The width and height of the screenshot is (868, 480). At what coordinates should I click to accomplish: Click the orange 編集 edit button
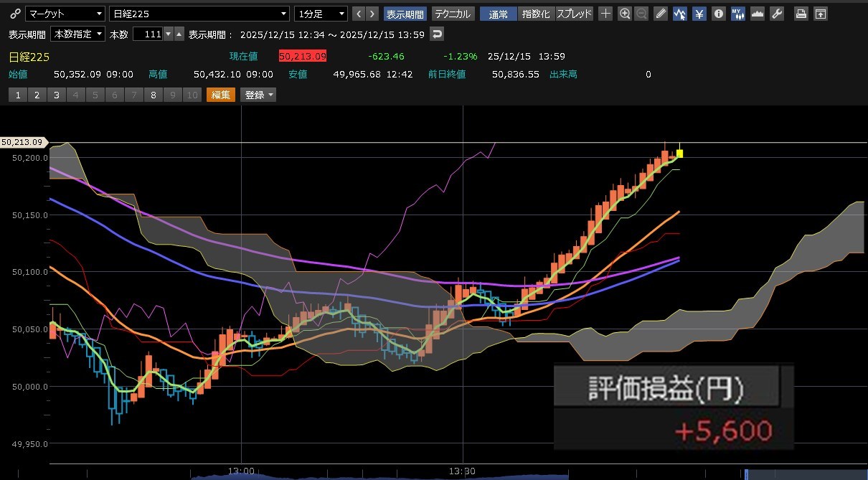pyautogui.click(x=220, y=95)
